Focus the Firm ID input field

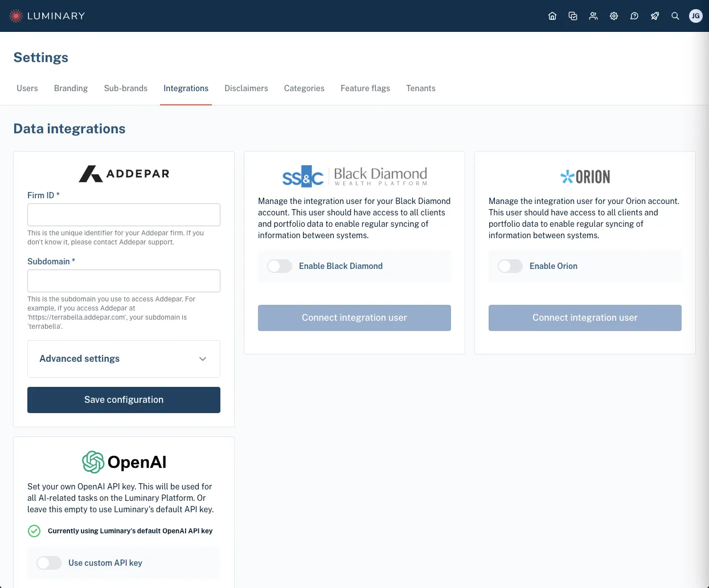124,215
